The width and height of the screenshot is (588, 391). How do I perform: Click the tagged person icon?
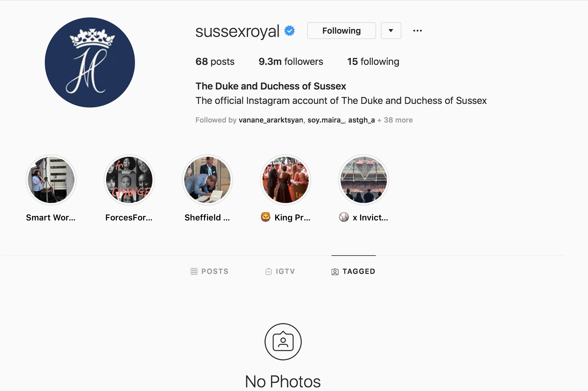pos(335,272)
